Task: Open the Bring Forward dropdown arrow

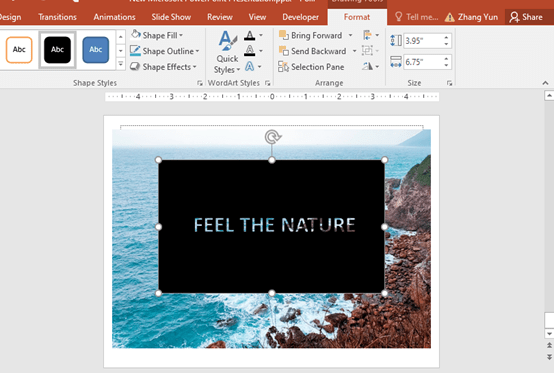Action: point(350,35)
